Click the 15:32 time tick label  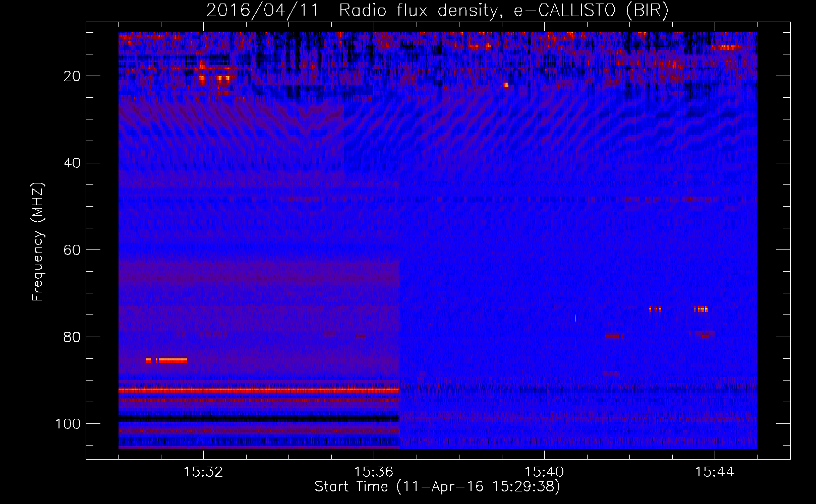tap(203, 472)
